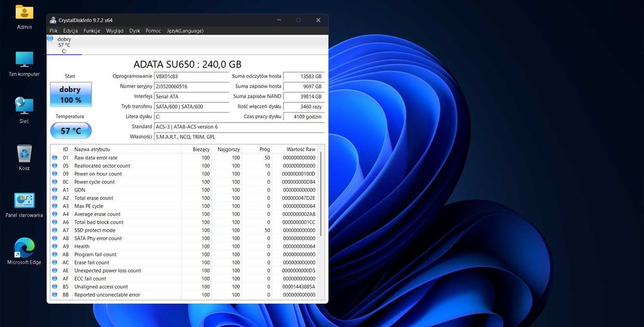Click status orb of Total erase count
644x327 pixels.
(55, 198)
